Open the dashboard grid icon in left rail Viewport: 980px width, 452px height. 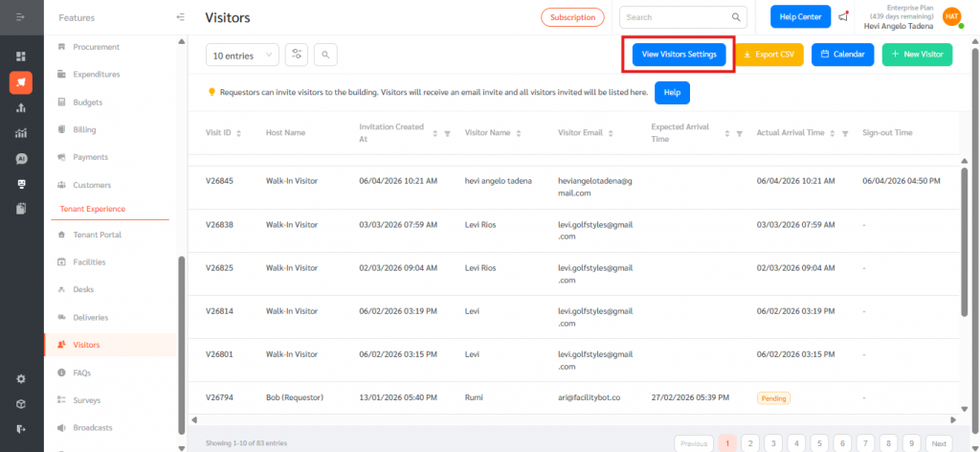[x=21, y=56]
